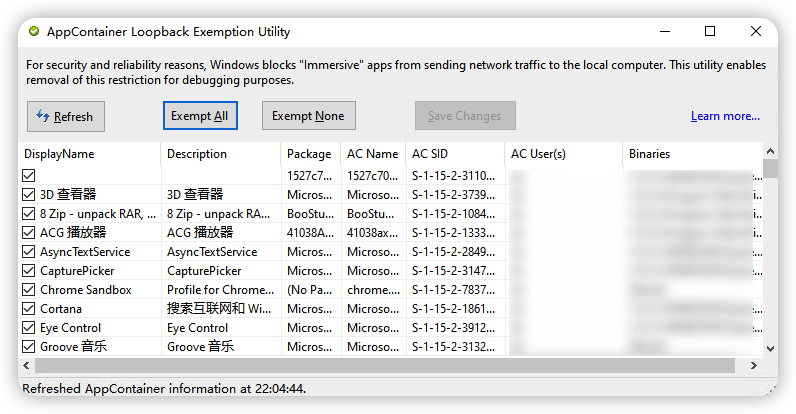This screenshot has width=796, height=414.
Task: Uncheck the 3D 查看器 checkbox
Action: pyautogui.click(x=28, y=194)
